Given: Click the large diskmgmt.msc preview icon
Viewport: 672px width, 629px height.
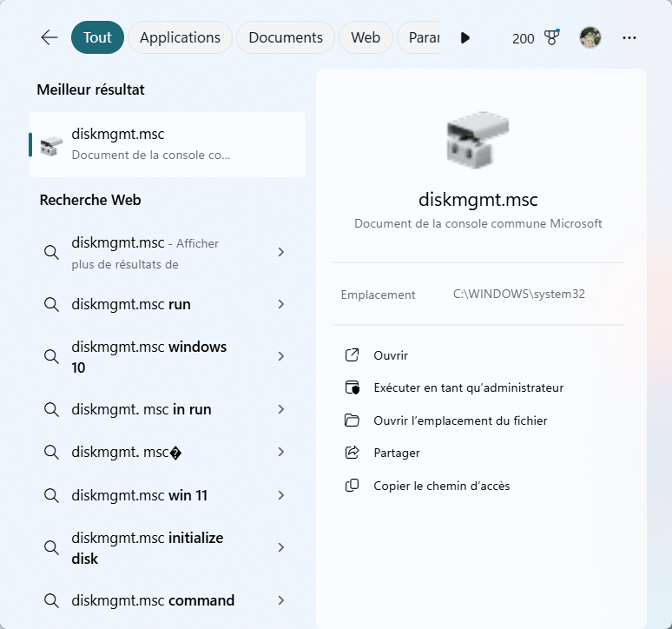Looking at the screenshot, I should coord(478,139).
